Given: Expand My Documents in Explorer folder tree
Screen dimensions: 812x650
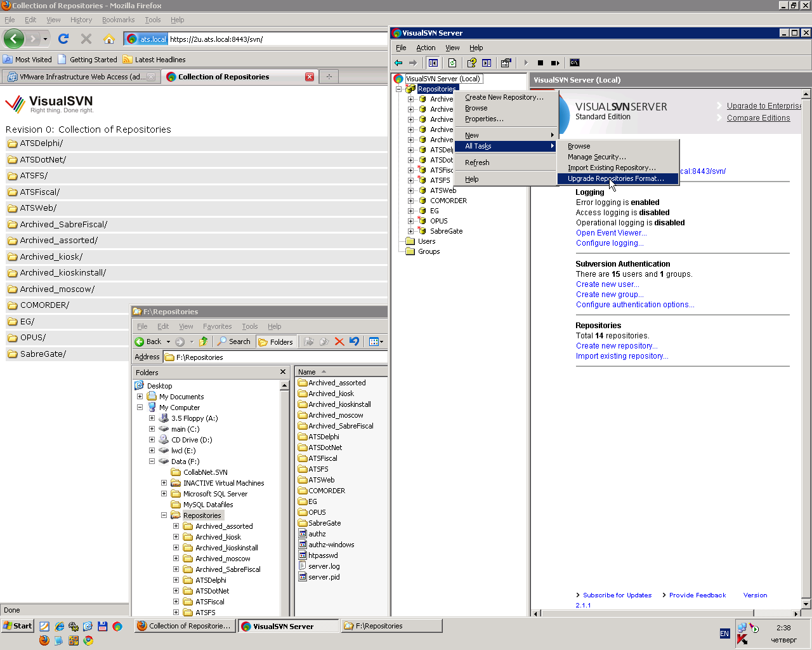Looking at the screenshot, I should tap(140, 397).
